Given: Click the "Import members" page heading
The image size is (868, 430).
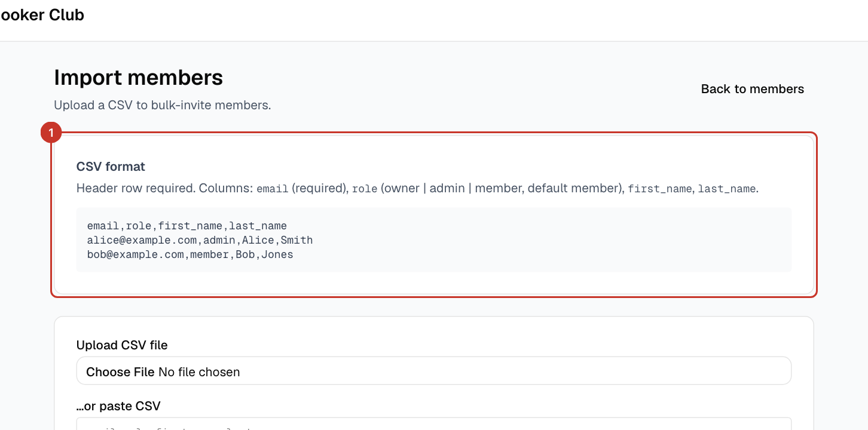Looking at the screenshot, I should coord(139,78).
